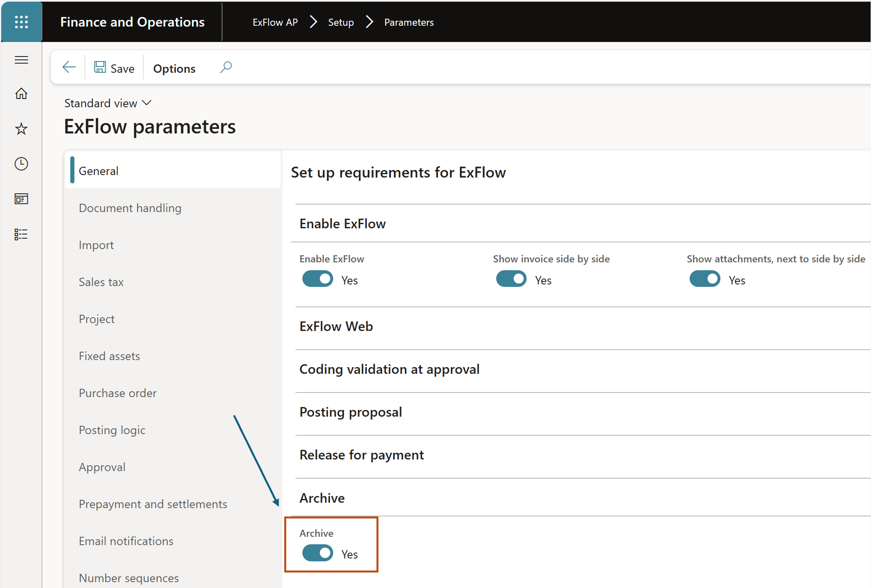Select the Document handling tab
This screenshot has width=871, height=588.
point(173,208)
